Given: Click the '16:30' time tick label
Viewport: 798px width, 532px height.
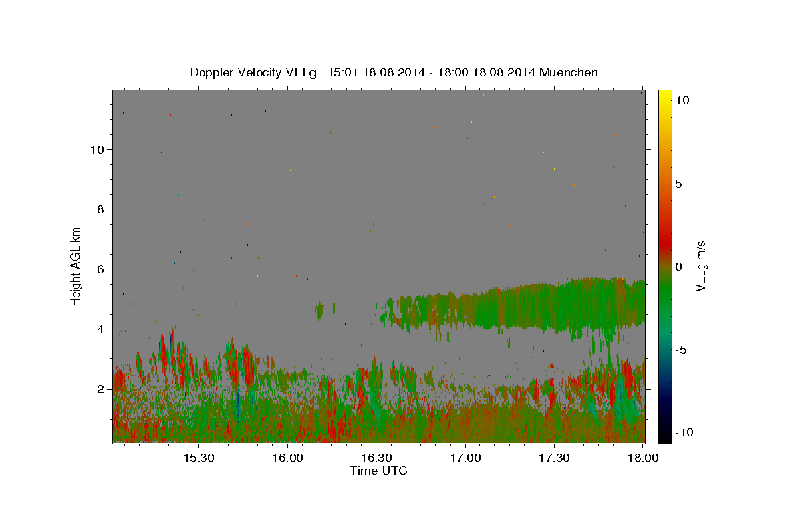Looking at the screenshot, I should click(x=376, y=458).
